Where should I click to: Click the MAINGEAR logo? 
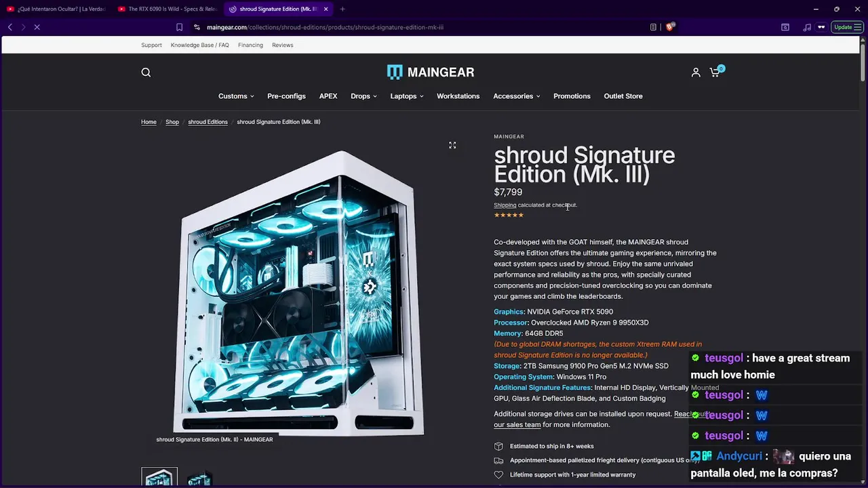pyautogui.click(x=431, y=72)
